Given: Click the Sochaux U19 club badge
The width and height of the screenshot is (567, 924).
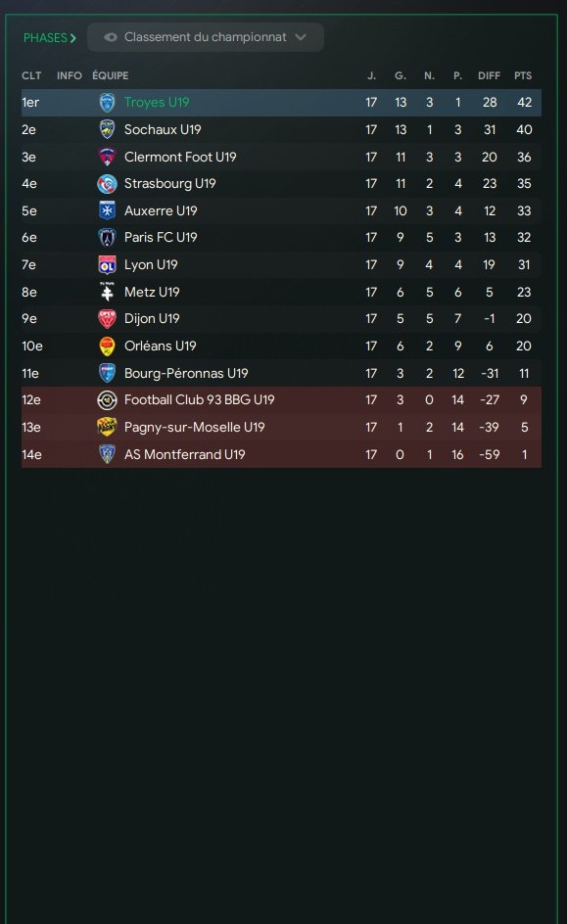Looking at the screenshot, I should tap(107, 129).
